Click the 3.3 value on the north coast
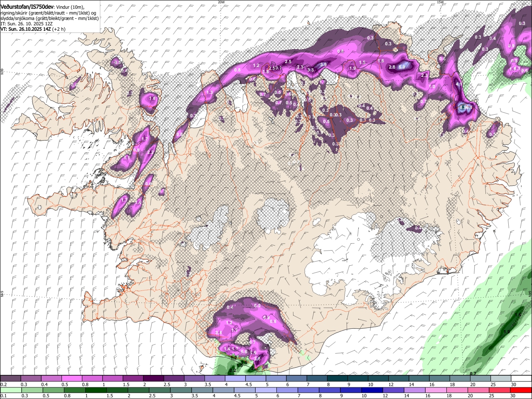Viewport: 532px width, 399px height. pyautogui.click(x=310, y=70)
